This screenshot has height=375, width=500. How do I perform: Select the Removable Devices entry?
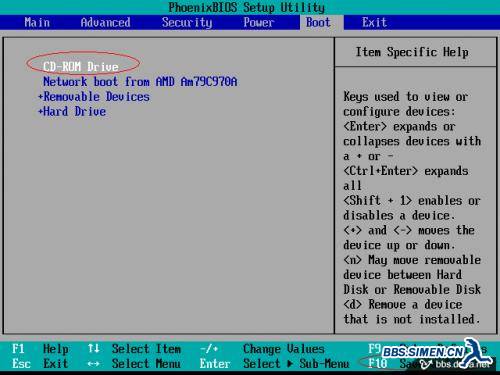click(x=97, y=97)
